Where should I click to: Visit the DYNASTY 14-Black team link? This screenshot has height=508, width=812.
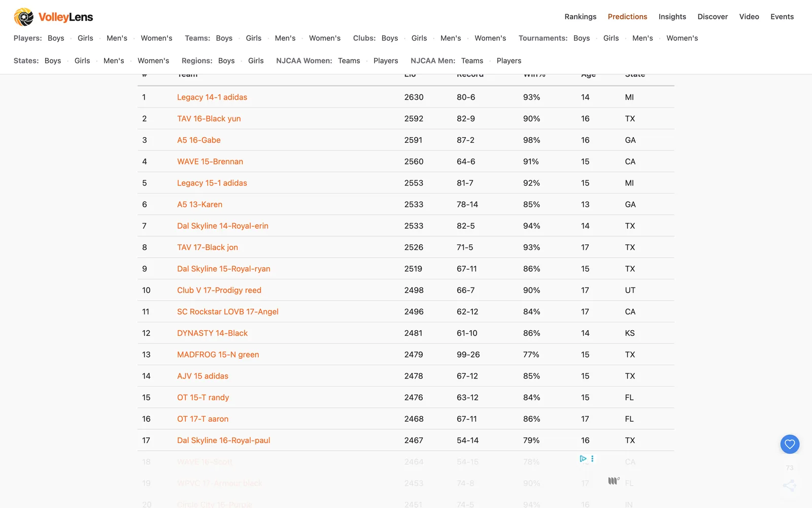click(x=212, y=333)
